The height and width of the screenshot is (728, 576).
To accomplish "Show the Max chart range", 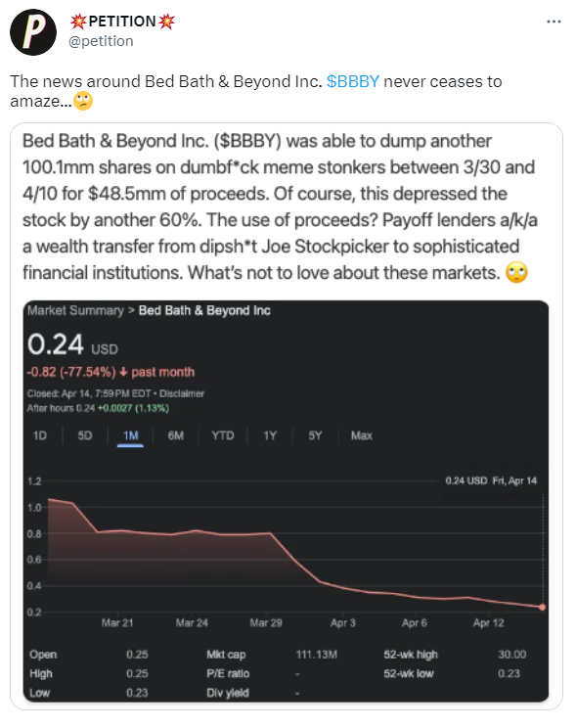I will click(362, 435).
